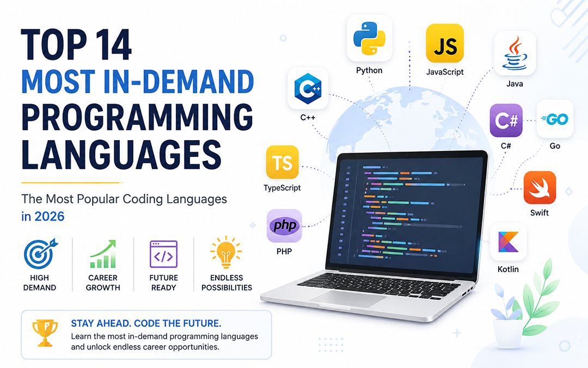Select the yellow TS TypeScript icon
588x368 pixels.
(282, 162)
